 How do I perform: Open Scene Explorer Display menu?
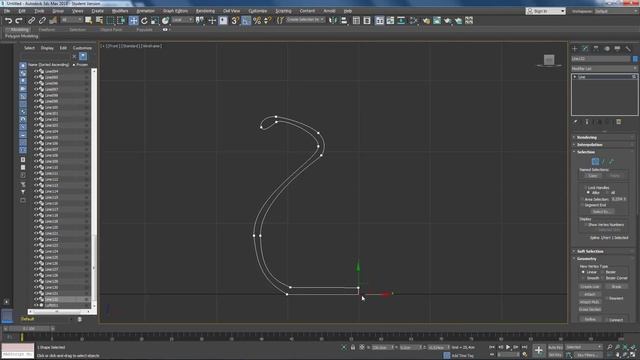pos(47,48)
